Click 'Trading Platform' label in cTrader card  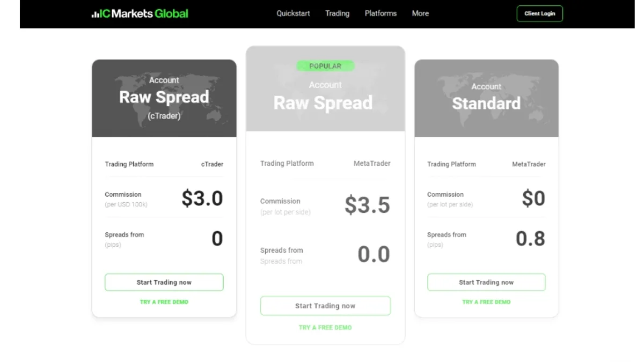coord(129,164)
